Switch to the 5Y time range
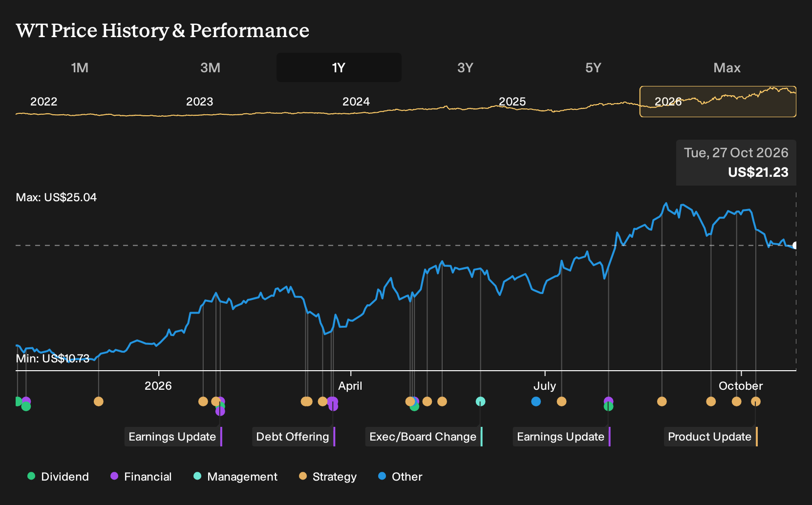Viewport: 812px width, 505px height. 593,67
